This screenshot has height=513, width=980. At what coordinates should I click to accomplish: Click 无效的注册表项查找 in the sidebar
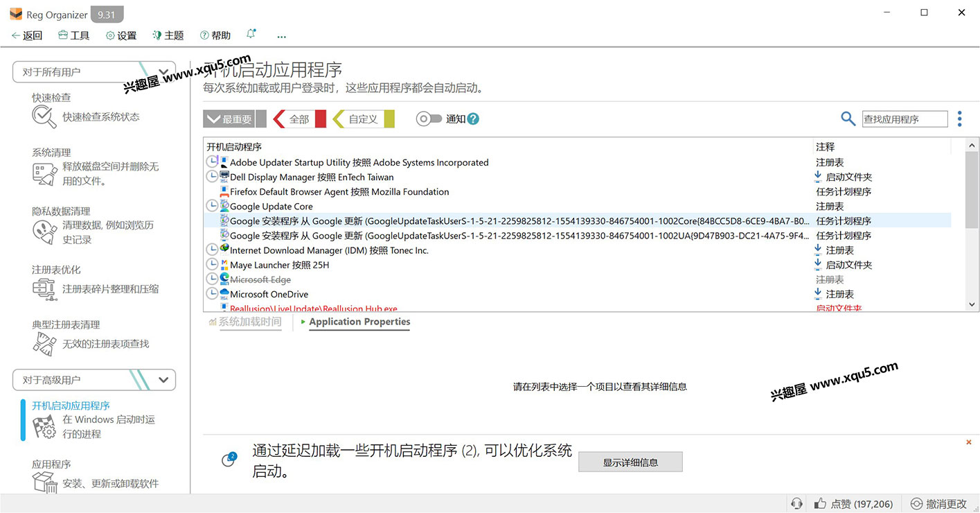(x=106, y=344)
